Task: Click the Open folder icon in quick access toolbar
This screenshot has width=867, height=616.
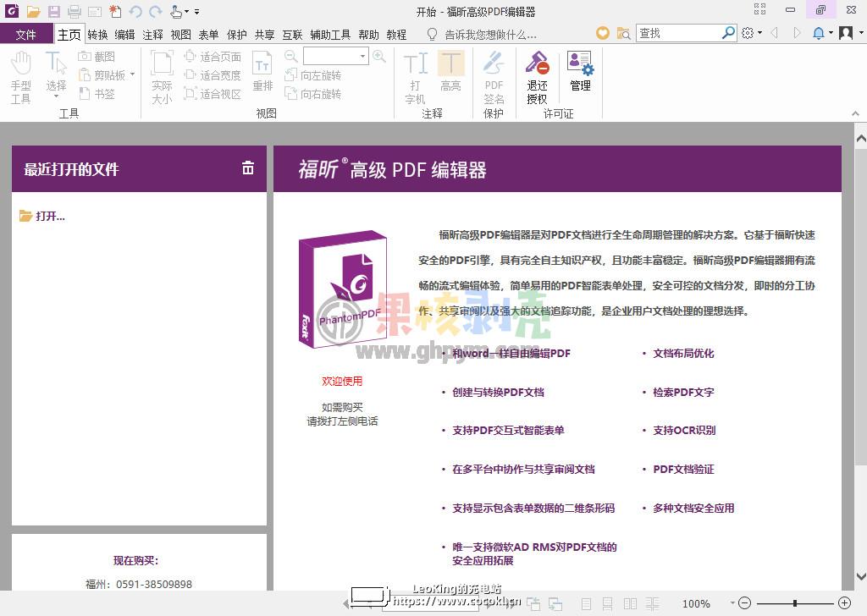Action: (x=34, y=11)
